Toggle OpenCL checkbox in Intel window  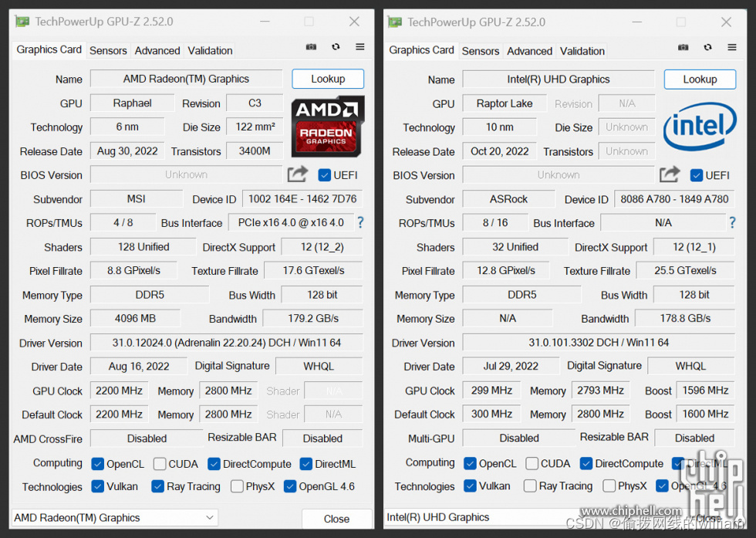470,464
